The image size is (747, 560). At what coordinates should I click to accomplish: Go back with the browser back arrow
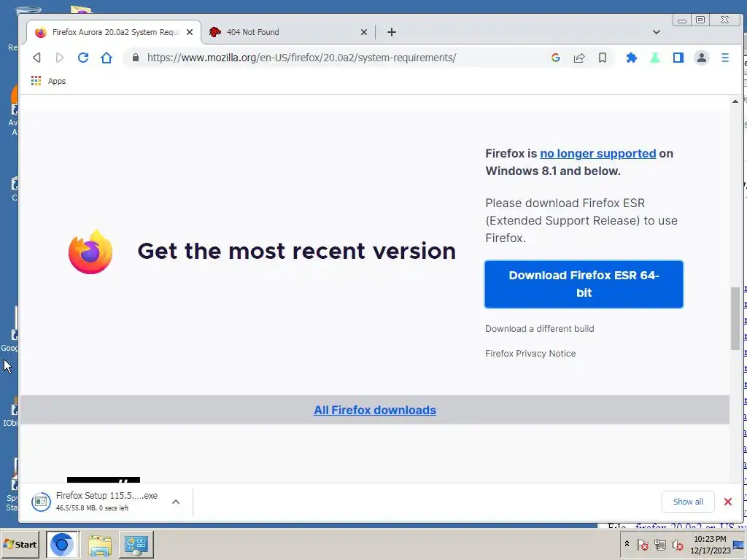pyautogui.click(x=36, y=58)
